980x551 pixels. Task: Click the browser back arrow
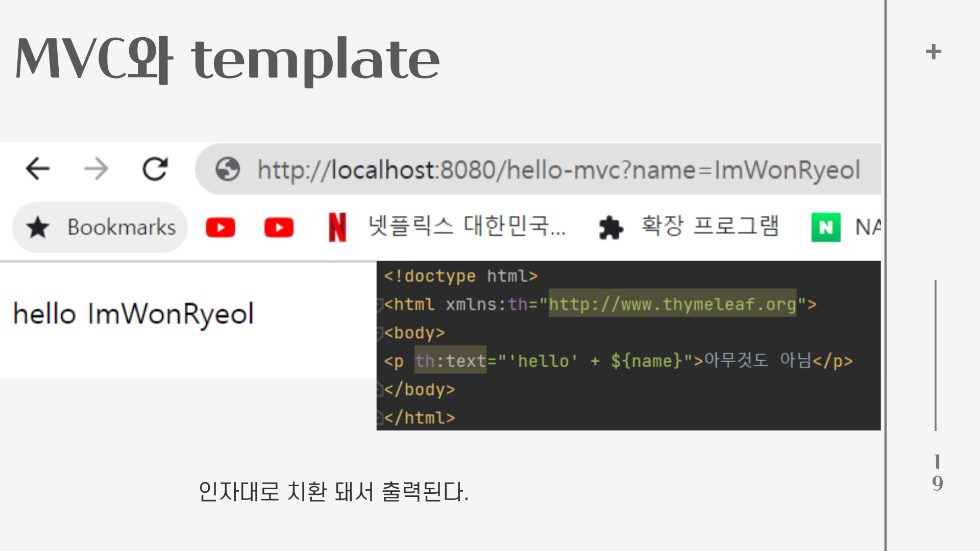click(38, 169)
